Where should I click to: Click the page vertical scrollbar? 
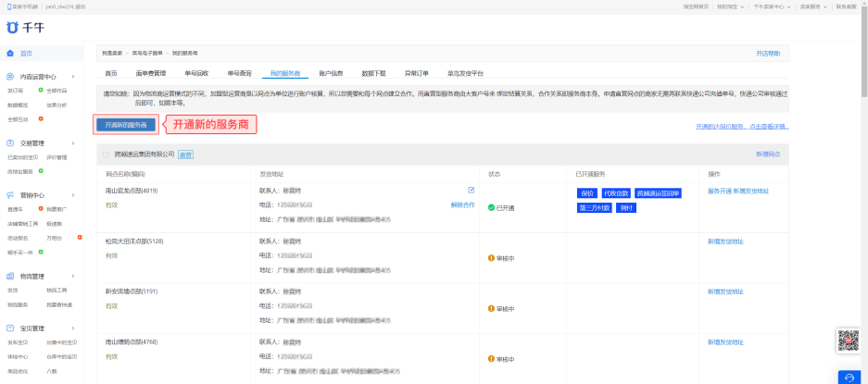click(x=863, y=56)
